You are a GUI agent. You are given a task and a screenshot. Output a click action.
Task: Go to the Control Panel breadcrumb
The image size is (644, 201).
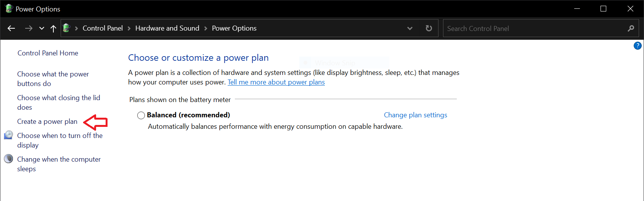(x=103, y=28)
